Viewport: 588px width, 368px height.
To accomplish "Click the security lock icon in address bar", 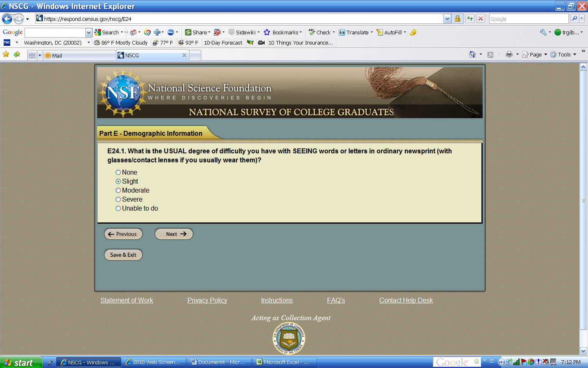I will (457, 18).
